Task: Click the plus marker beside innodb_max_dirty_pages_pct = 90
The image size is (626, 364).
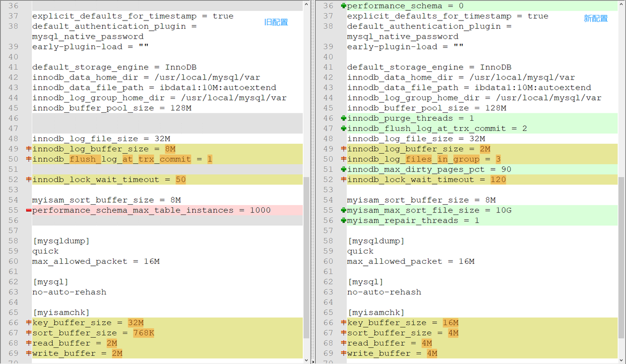Action: point(344,170)
